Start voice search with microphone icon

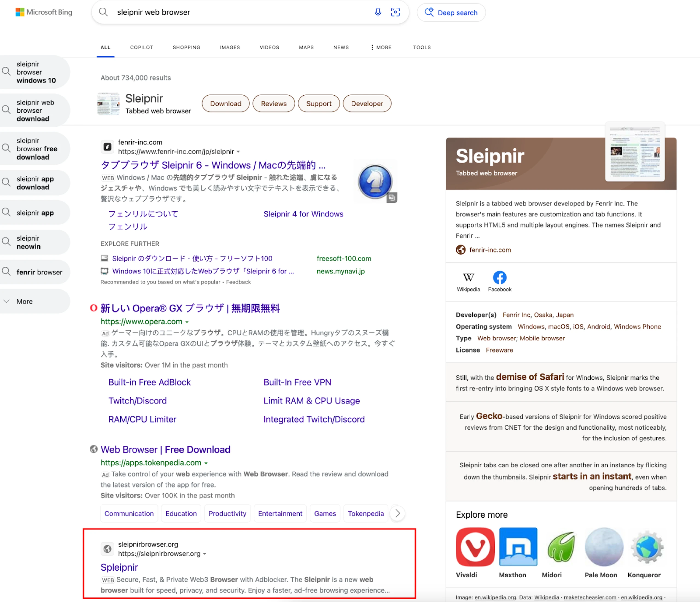(x=378, y=12)
